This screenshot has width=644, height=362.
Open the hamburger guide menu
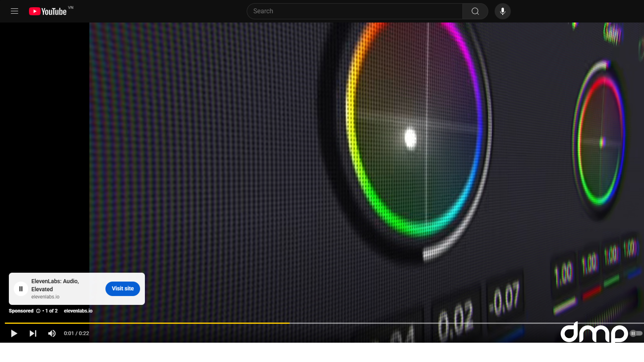coord(14,11)
